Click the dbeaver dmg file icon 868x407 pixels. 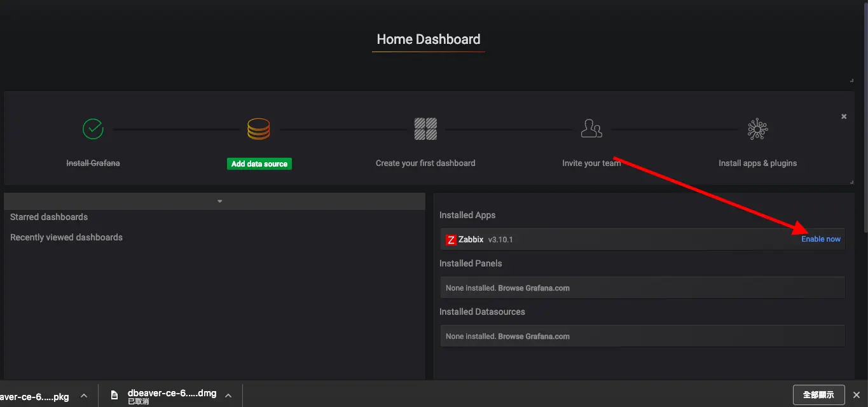coord(114,395)
